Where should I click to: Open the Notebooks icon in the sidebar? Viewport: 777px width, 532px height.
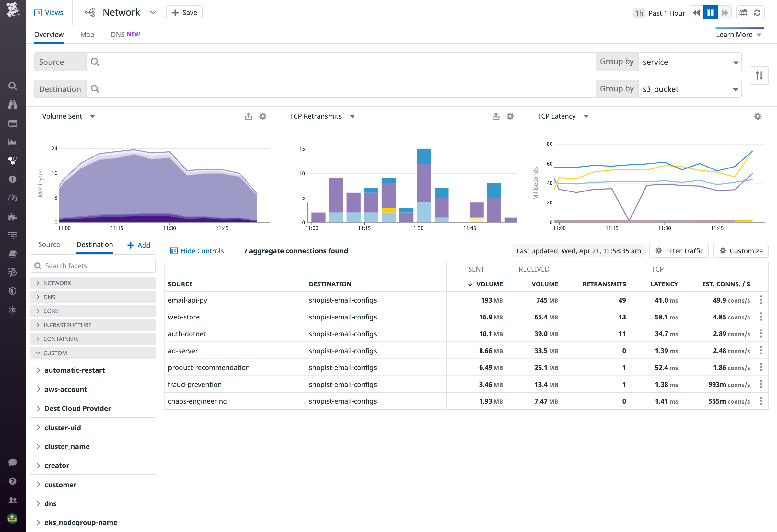[x=13, y=254]
